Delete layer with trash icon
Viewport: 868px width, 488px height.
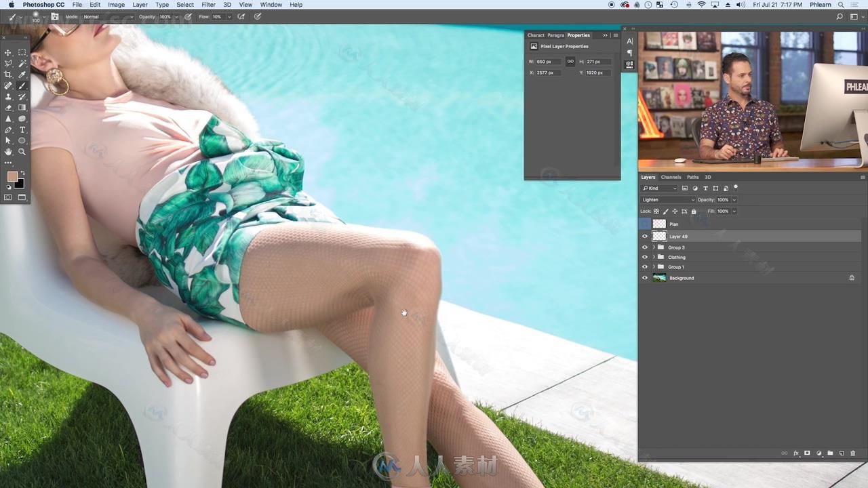pos(853,453)
